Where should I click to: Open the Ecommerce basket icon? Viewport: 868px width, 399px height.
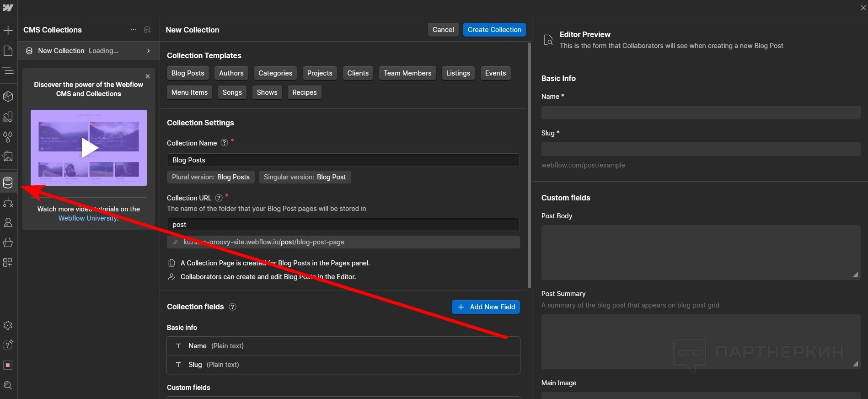pyautogui.click(x=8, y=243)
